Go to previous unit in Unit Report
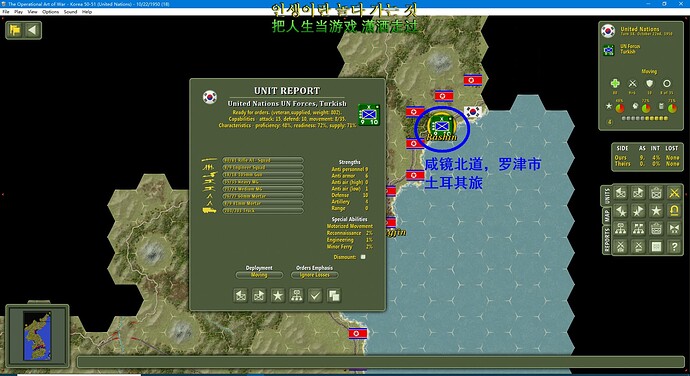Image resolution: width=690 pixels, height=376 pixels. pos(241,295)
